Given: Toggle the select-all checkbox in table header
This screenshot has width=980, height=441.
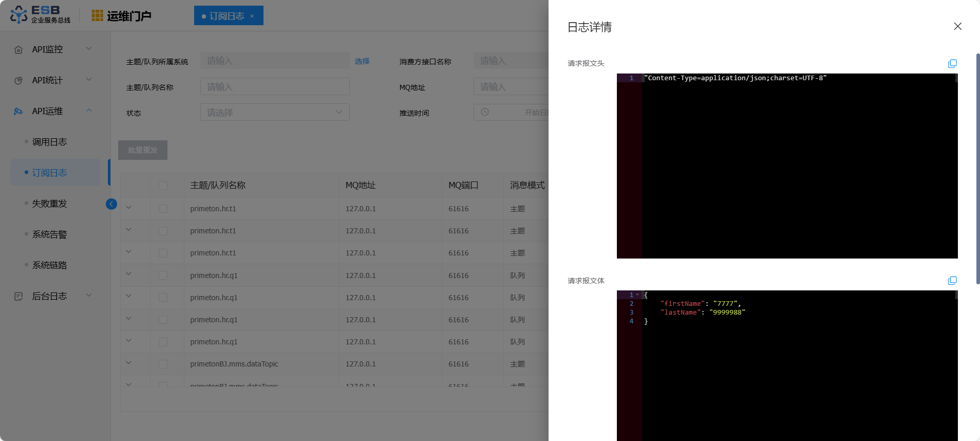Looking at the screenshot, I should click(163, 186).
